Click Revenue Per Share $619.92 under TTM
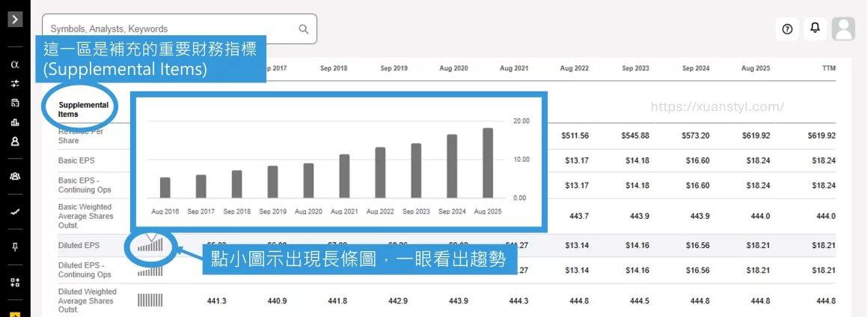The width and height of the screenshot is (868, 317). coord(822,135)
